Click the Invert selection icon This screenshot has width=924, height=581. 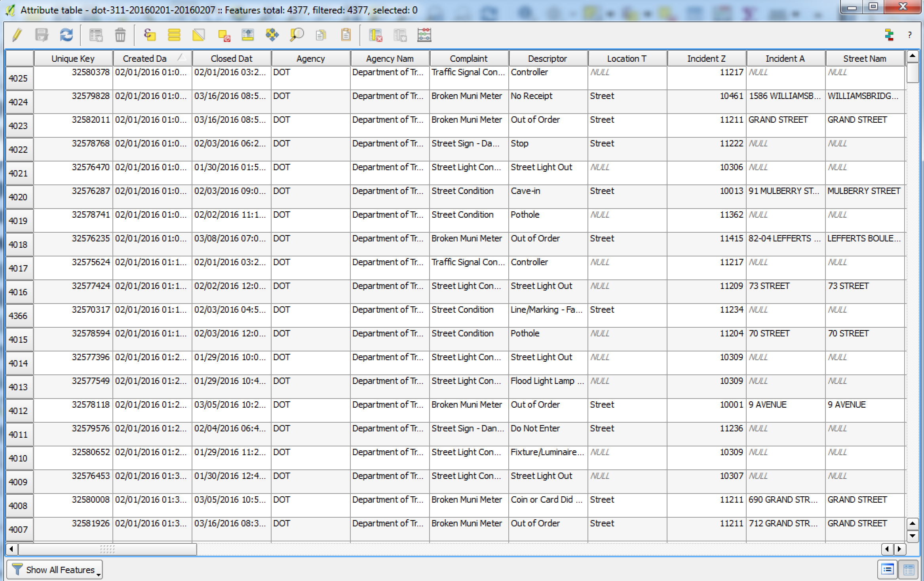[x=199, y=35]
